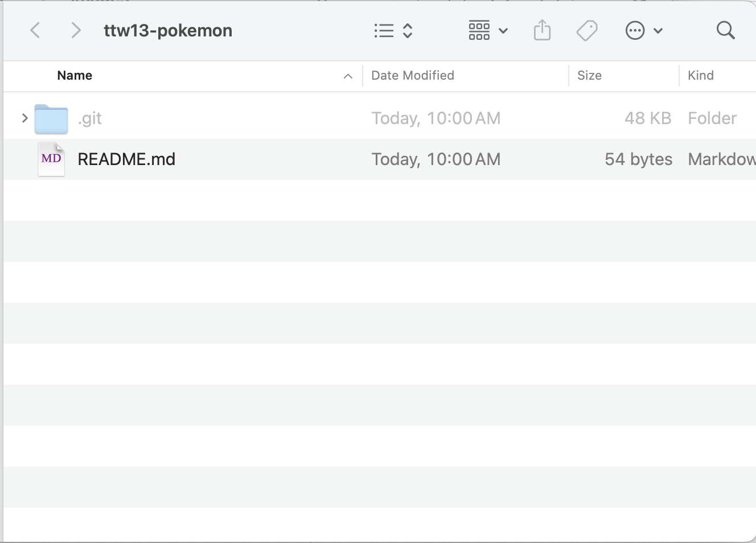Click the tag icon to edit tags
Viewport: 756px width, 543px height.
point(587,31)
